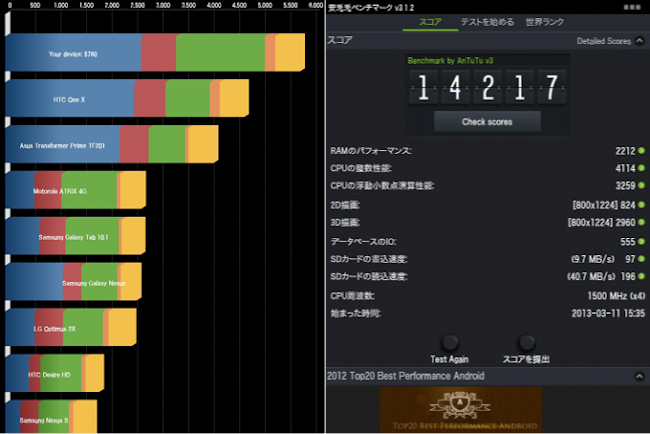Click the (9.7 MB/s) write speed value

coord(593,259)
